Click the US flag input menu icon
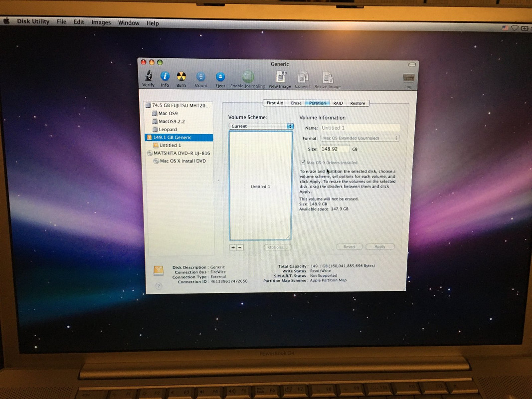532x399 pixels. 505,28
